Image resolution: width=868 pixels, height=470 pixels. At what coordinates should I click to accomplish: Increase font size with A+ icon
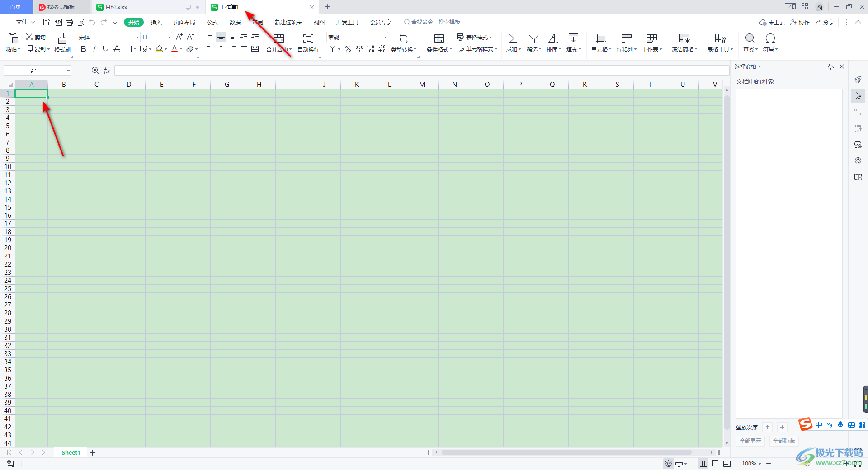coord(179,37)
